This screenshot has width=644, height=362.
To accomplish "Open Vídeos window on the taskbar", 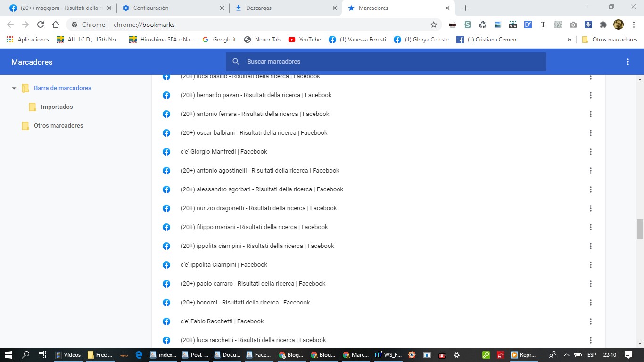I will tap(68, 355).
